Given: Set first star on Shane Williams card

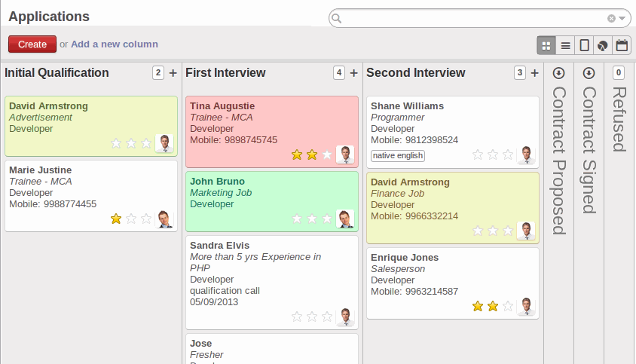Looking at the screenshot, I should (478, 154).
